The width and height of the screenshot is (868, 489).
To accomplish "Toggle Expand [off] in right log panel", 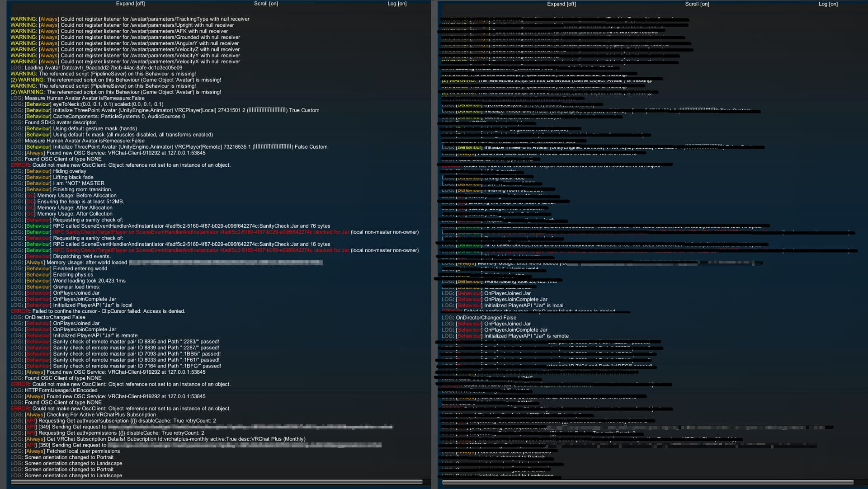I will pos(561,4).
